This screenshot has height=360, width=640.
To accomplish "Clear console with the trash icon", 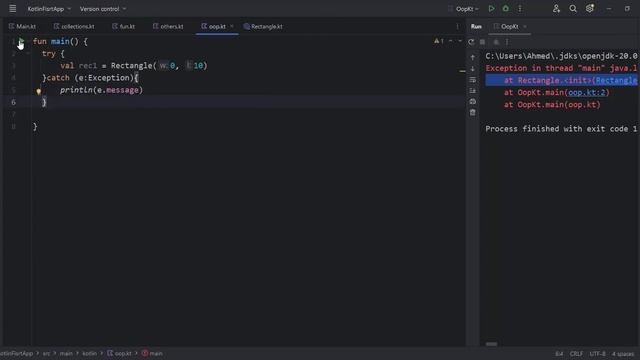I will (x=473, y=112).
